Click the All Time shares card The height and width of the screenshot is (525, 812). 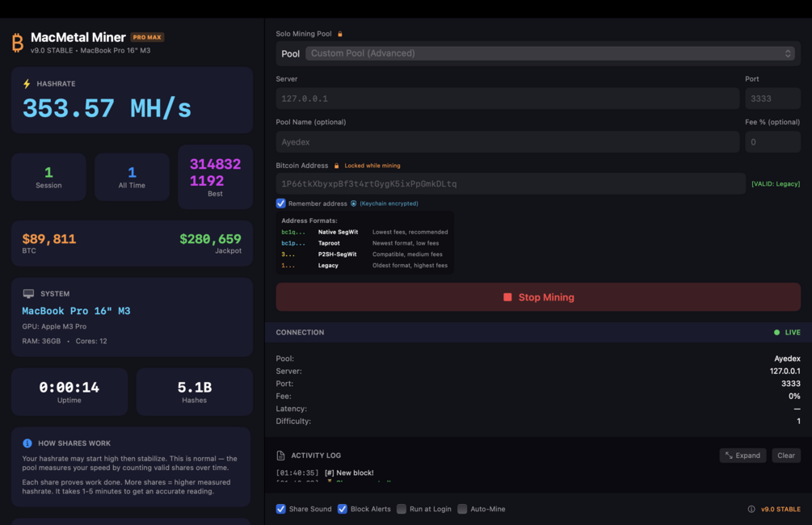[132, 177]
